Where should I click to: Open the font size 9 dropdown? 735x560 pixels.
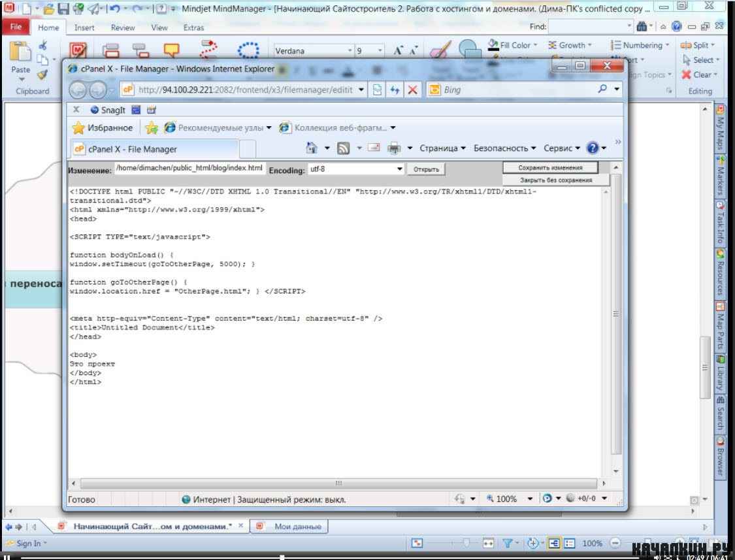coord(380,51)
